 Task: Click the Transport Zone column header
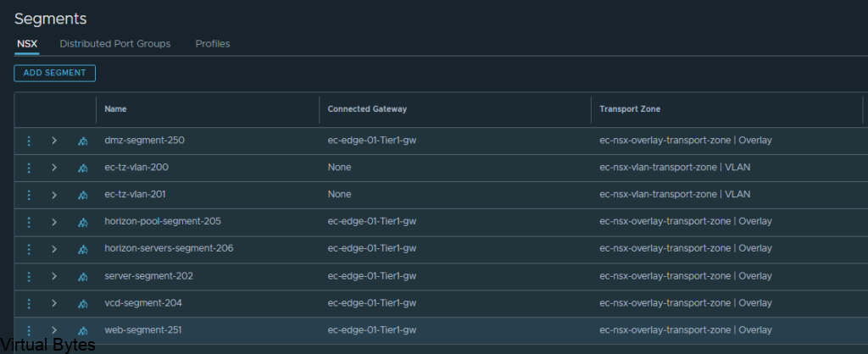[630, 109]
